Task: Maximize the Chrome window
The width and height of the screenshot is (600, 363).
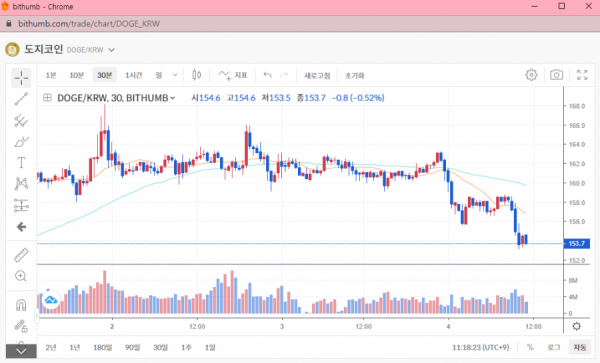Action: pos(562,6)
